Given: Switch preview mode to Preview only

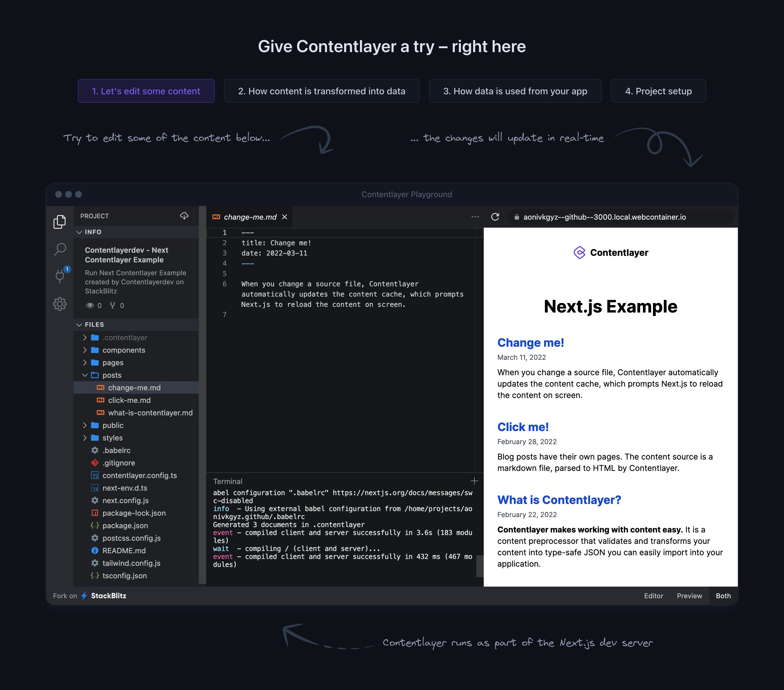Looking at the screenshot, I should [689, 596].
